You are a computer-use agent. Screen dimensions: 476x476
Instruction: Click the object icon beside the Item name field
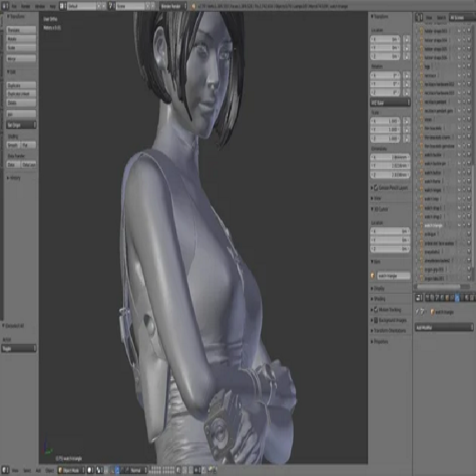click(373, 275)
